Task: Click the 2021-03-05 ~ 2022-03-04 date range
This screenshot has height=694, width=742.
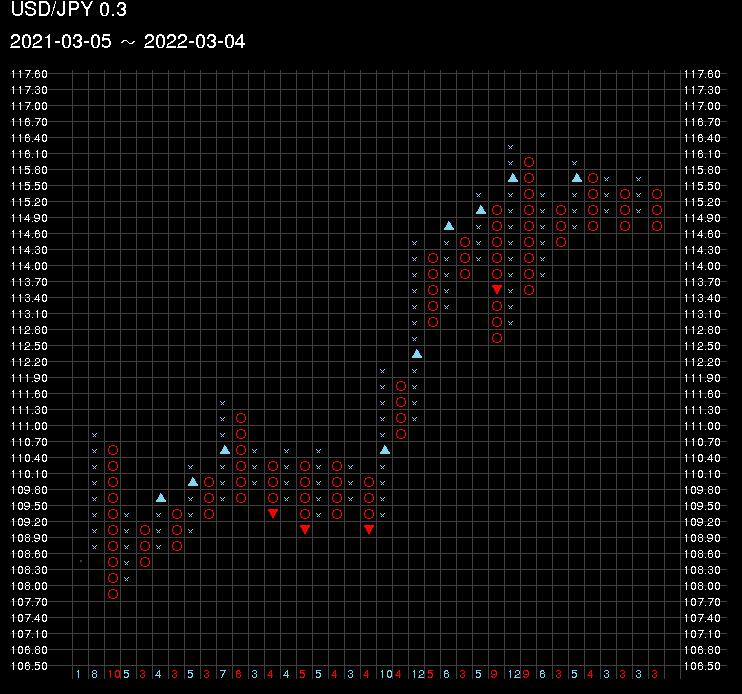Action: (127, 42)
